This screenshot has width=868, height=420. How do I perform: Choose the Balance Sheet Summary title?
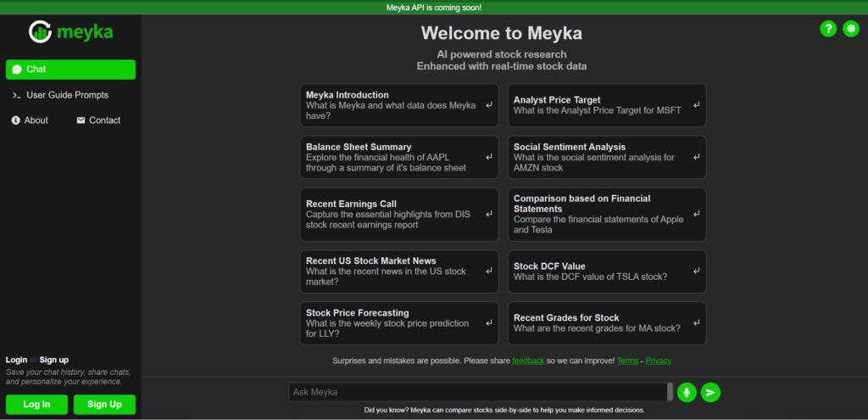[x=359, y=147]
